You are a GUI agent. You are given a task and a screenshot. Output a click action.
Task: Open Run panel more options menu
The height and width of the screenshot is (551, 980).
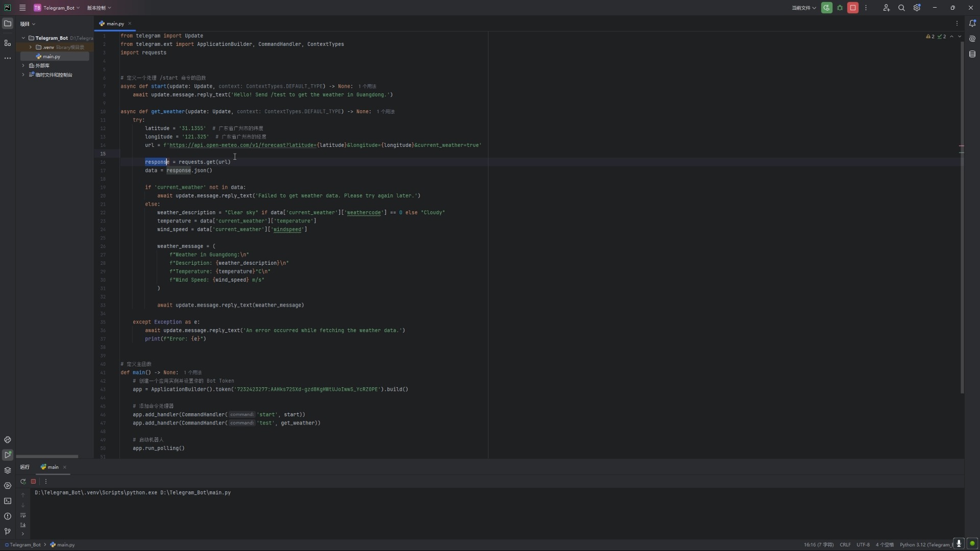pyautogui.click(x=46, y=482)
